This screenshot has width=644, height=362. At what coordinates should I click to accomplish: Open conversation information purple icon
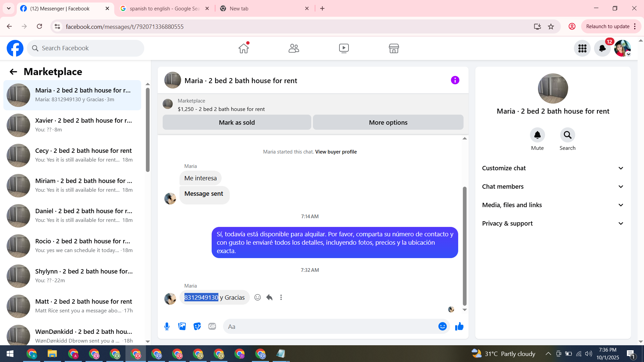click(455, 80)
